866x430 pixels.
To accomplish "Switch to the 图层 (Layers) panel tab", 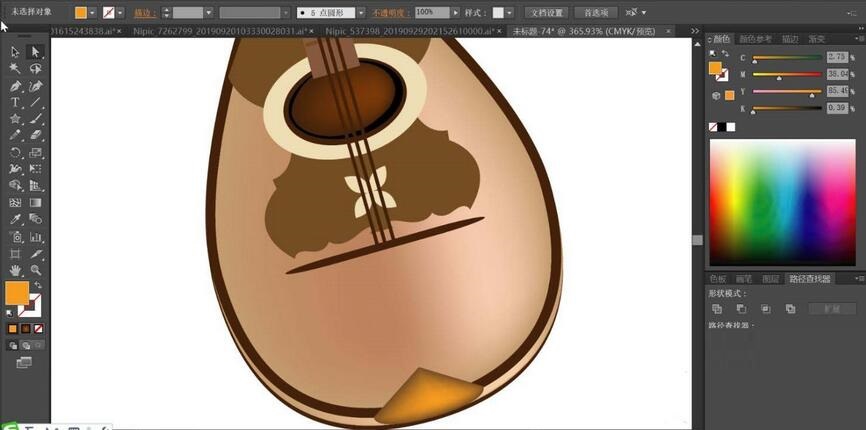I will (771, 279).
